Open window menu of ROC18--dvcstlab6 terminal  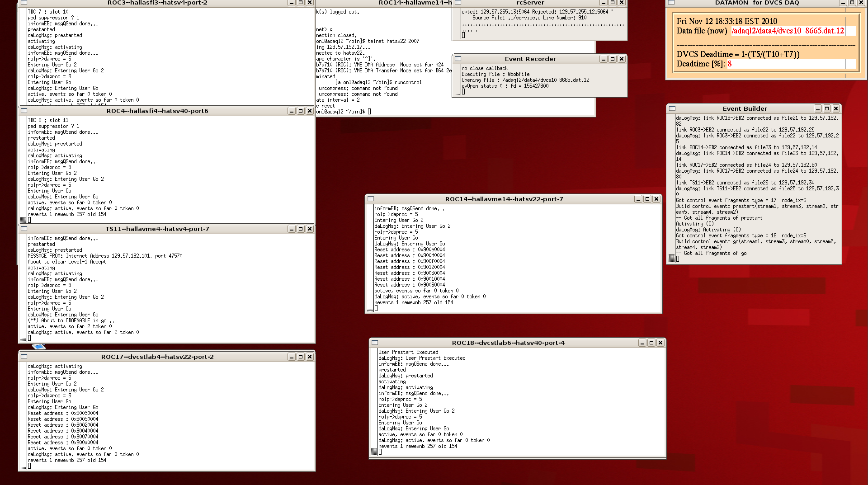pos(375,343)
